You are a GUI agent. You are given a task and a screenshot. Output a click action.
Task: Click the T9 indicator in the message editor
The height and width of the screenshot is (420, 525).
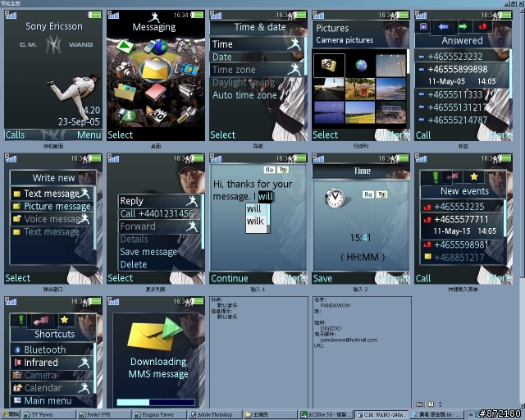pos(283,170)
